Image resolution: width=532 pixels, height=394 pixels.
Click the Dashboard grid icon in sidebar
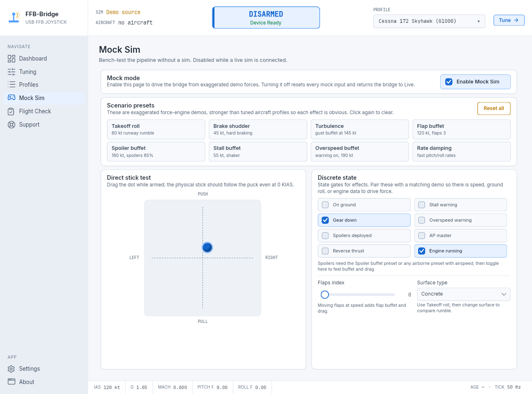[11, 59]
